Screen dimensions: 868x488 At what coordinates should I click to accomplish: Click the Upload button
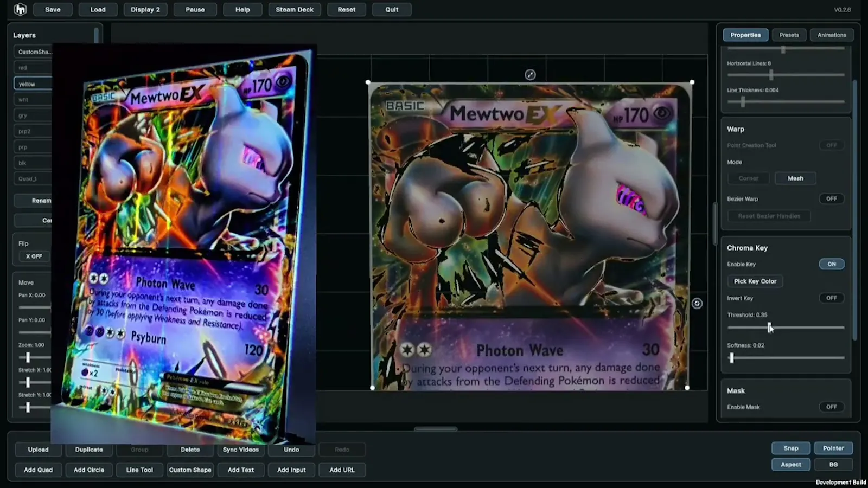[x=38, y=450]
